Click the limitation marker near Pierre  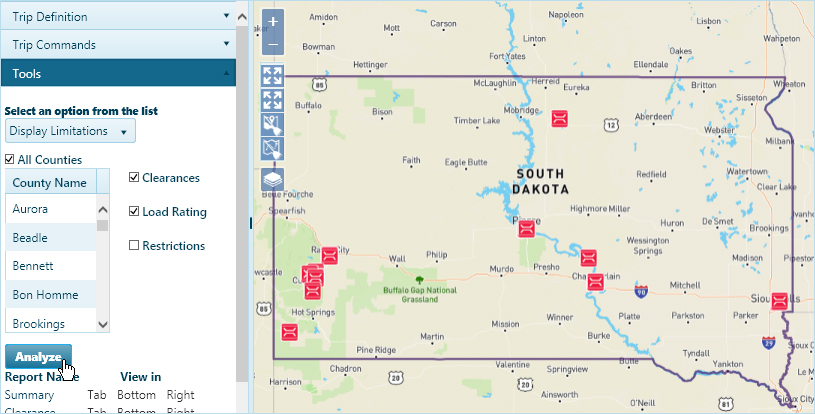[526, 230]
